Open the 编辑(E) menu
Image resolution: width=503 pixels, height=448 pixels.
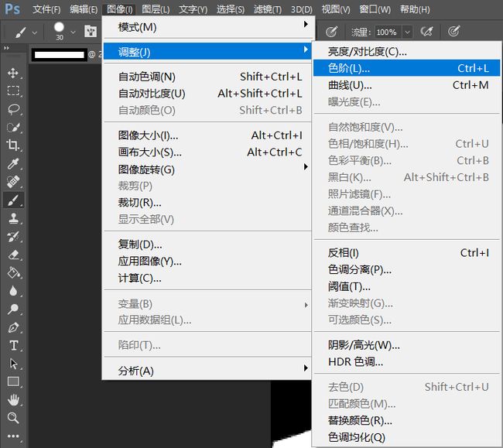coord(84,9)
